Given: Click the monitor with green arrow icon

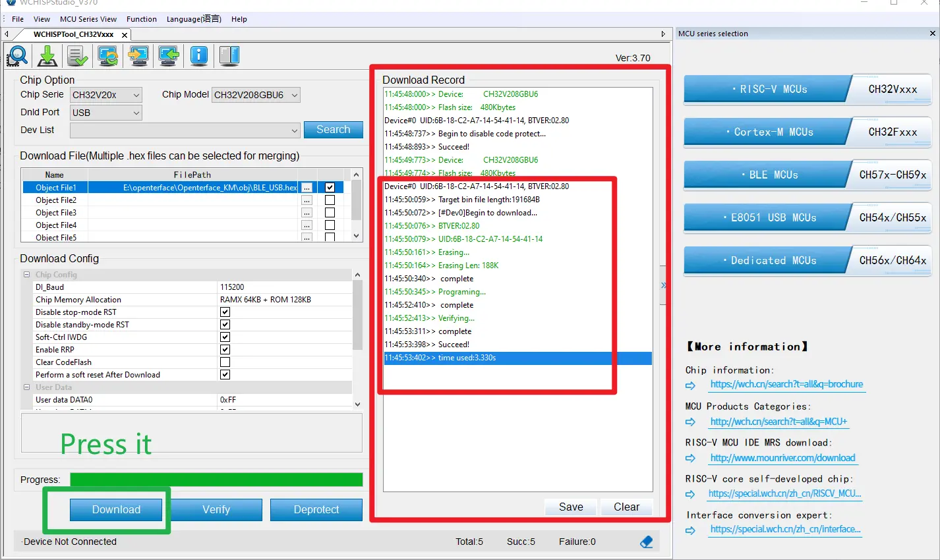Looking at the screenshot, I should [169, 56].
